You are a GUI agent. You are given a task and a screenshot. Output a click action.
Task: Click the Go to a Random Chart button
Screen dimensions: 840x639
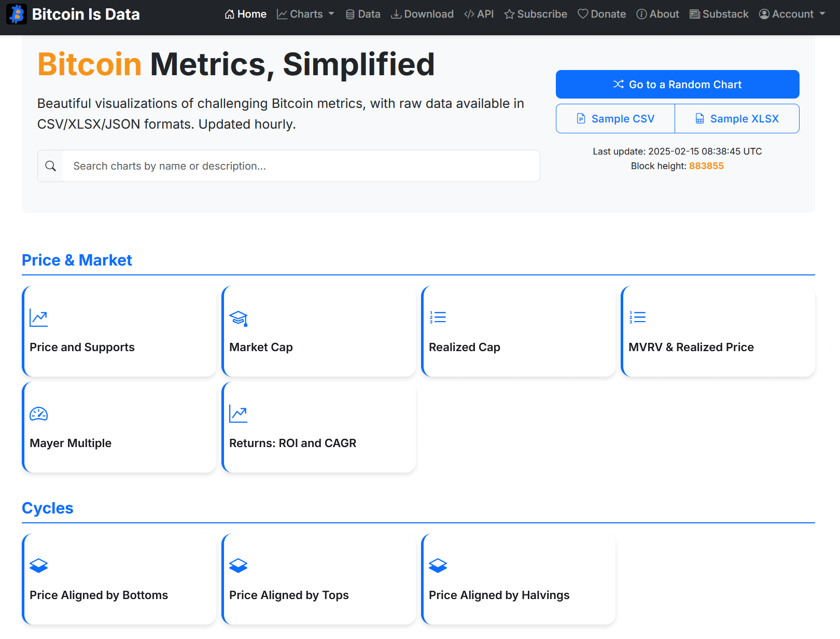(678, 84)
